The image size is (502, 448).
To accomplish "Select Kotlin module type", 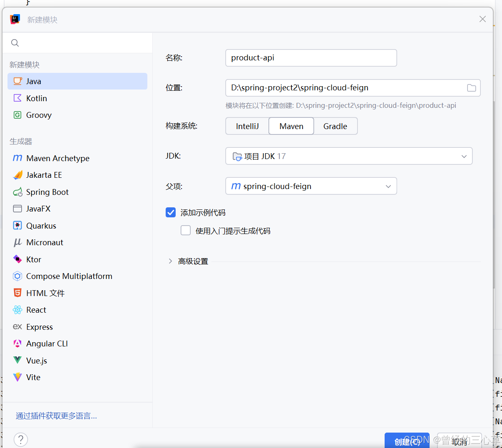I will pos(77,98).
